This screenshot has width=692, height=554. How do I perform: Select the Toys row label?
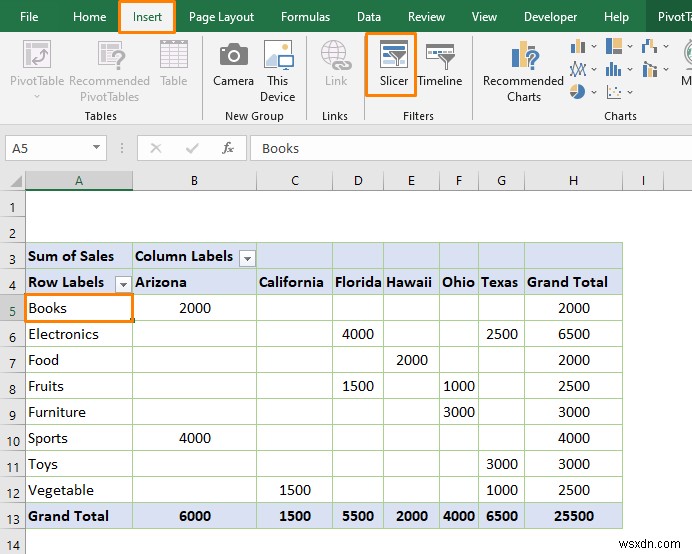pos(79,464)
